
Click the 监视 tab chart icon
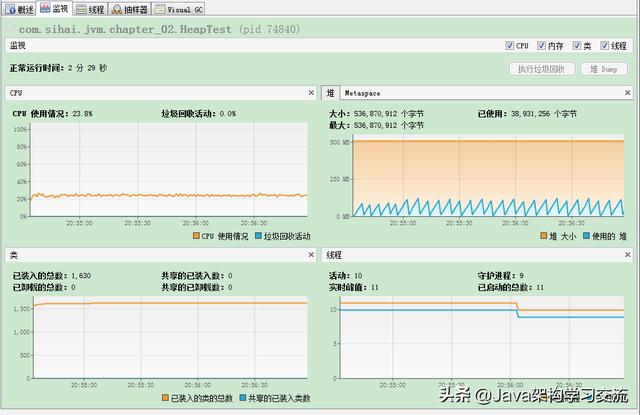[x=45, y=8]
